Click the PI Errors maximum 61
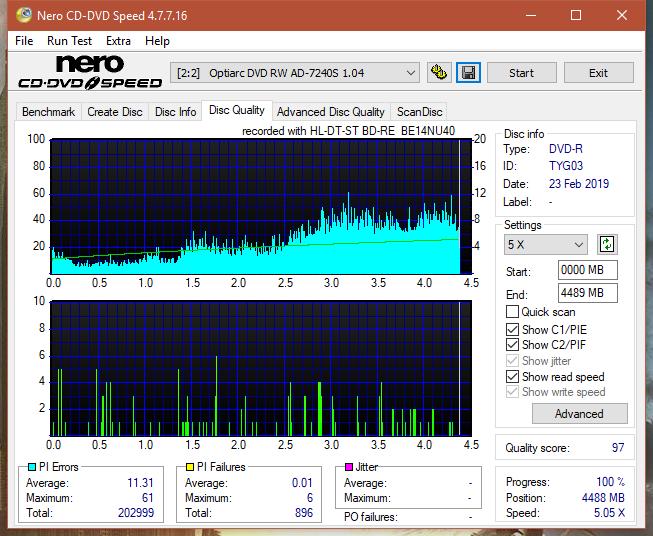This screenshot has height=536, width=653. (x=148, y=498)
